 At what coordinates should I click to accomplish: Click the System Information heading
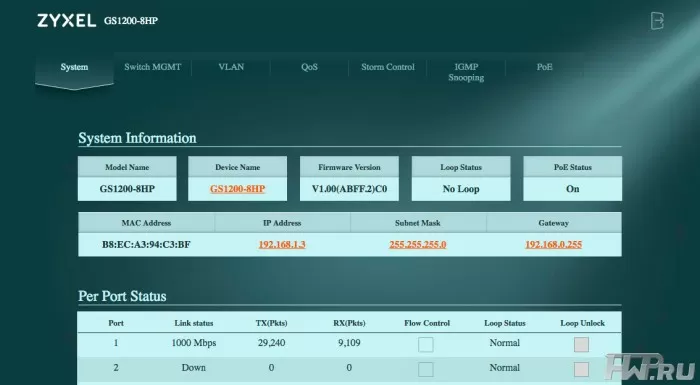(x=138, y=138)
